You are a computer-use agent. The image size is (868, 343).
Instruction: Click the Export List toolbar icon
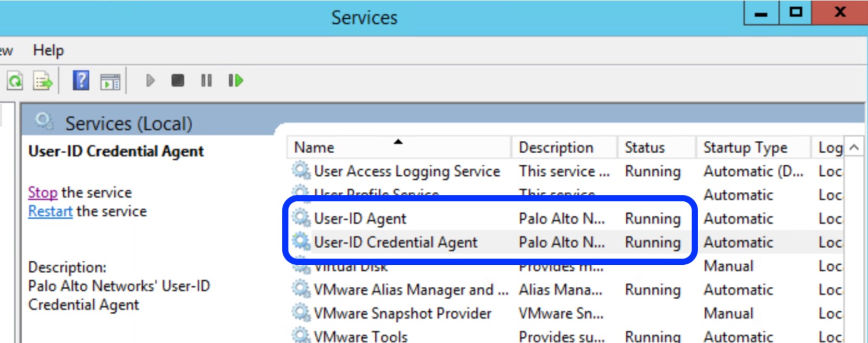click(43, 81)
